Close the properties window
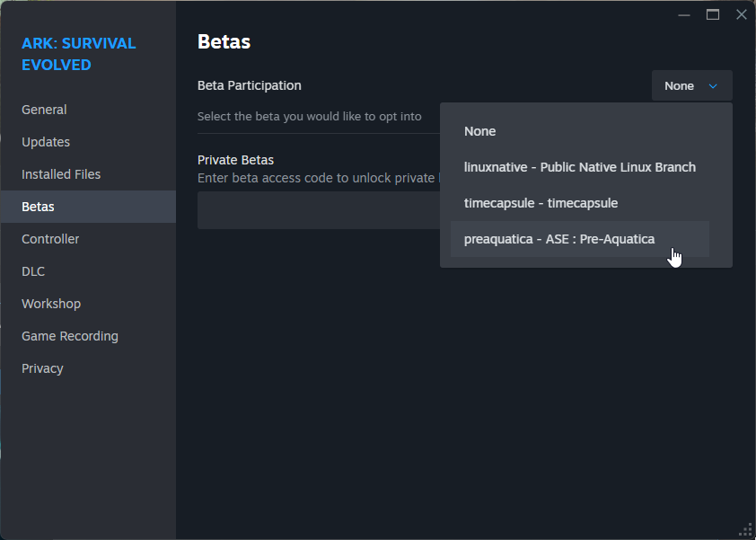 742,14
